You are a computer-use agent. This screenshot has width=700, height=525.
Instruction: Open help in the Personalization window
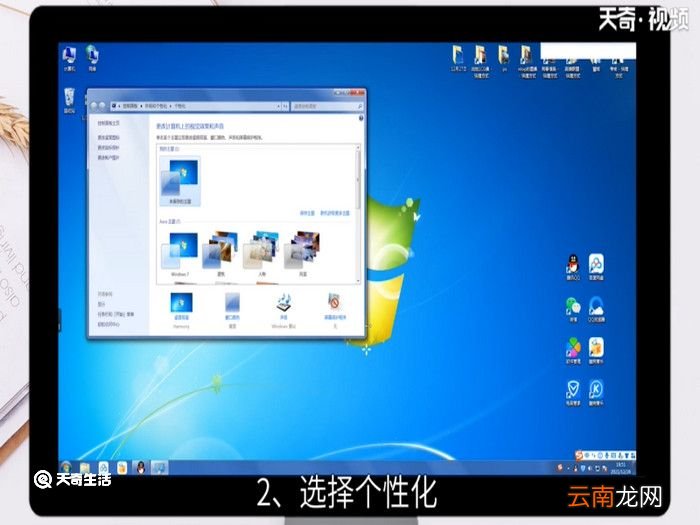coord(361,118)
